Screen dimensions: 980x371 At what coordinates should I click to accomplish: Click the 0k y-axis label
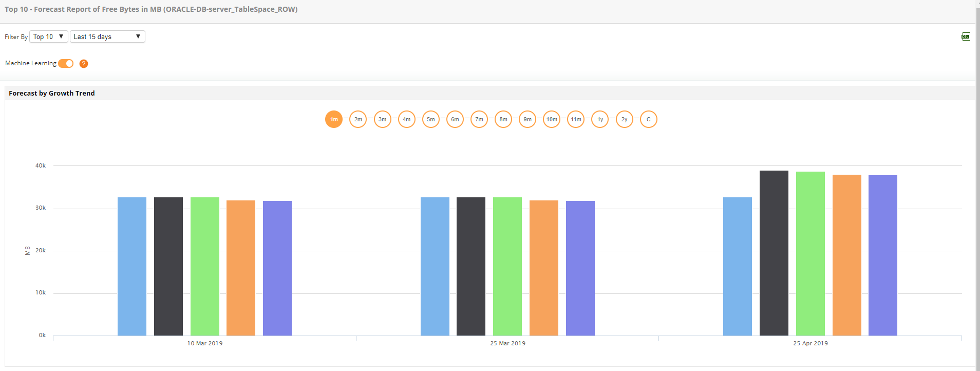(x=42, y=335)
